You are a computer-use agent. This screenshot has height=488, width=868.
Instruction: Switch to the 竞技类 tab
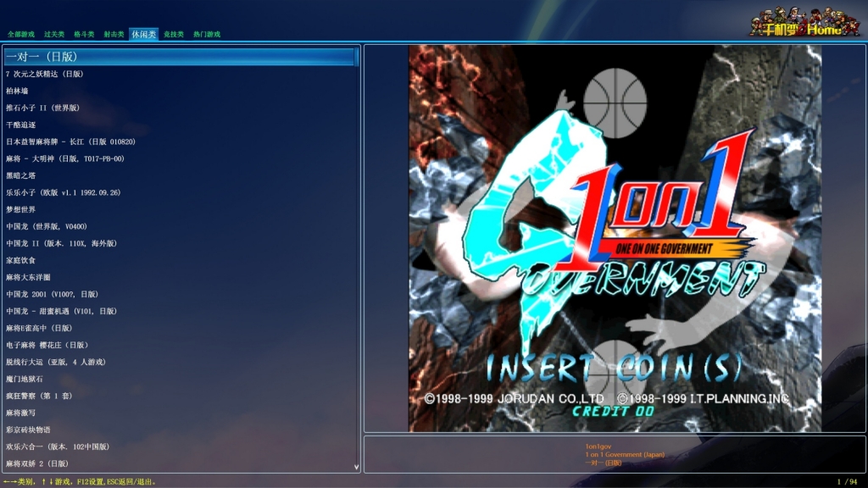(x=173, y=35)
